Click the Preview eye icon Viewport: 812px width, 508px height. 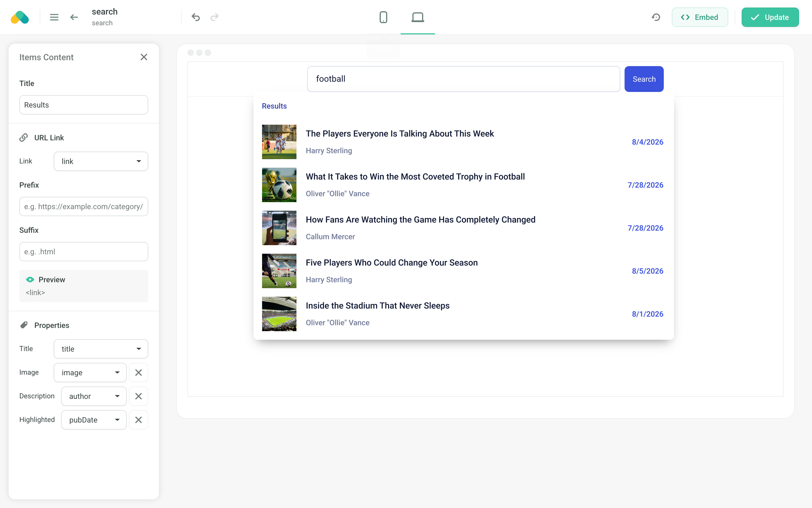pyautogui.click(x=30, y=280)
